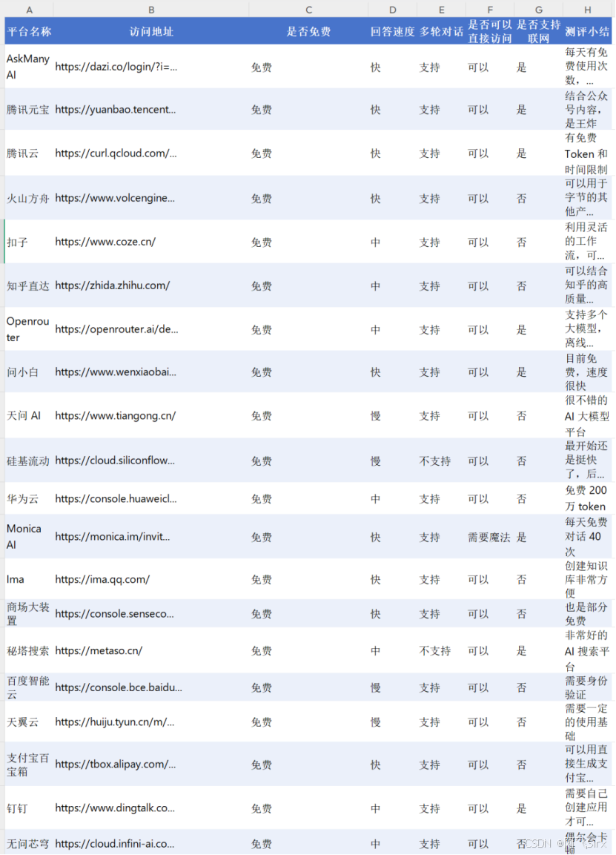This screenshot has width=616, height=855.
Task: Open the monica.im invite link
Action: tap(113, 537)
